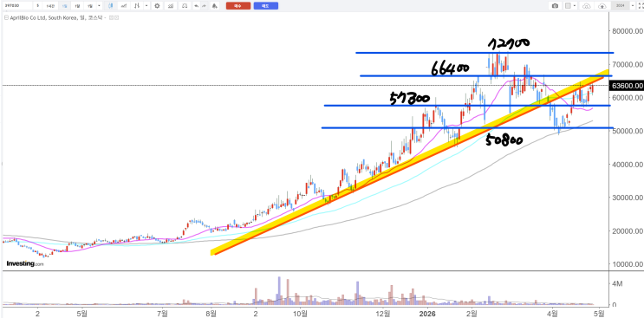Click the Investing.com logo link
Screen dimensions: 644x318
pos(24,263)
